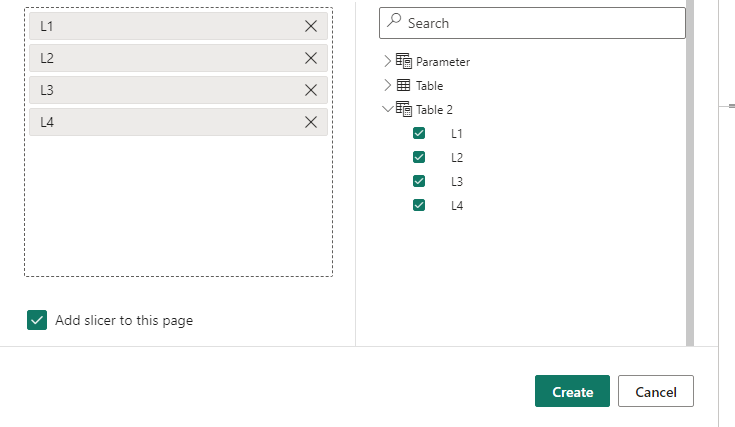Click the Parameter label in the tree
Image resolution: width=735 pixels, height=427 pixels.
[x=443, y=62]
